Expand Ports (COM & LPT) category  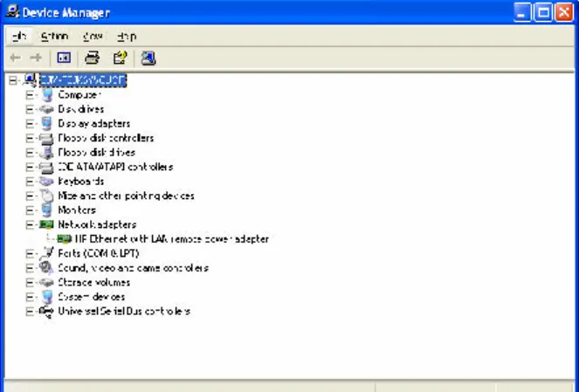30,253
